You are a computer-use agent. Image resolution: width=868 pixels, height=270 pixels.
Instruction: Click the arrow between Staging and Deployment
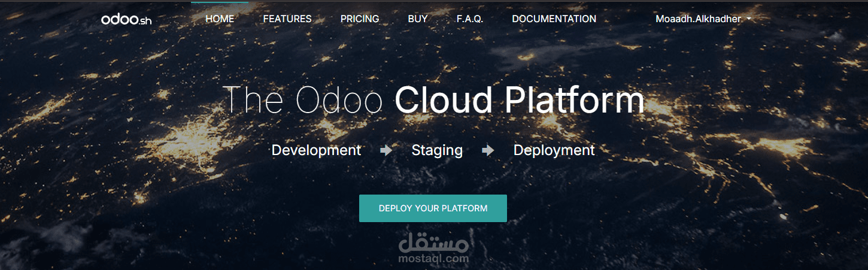[488, 150]
